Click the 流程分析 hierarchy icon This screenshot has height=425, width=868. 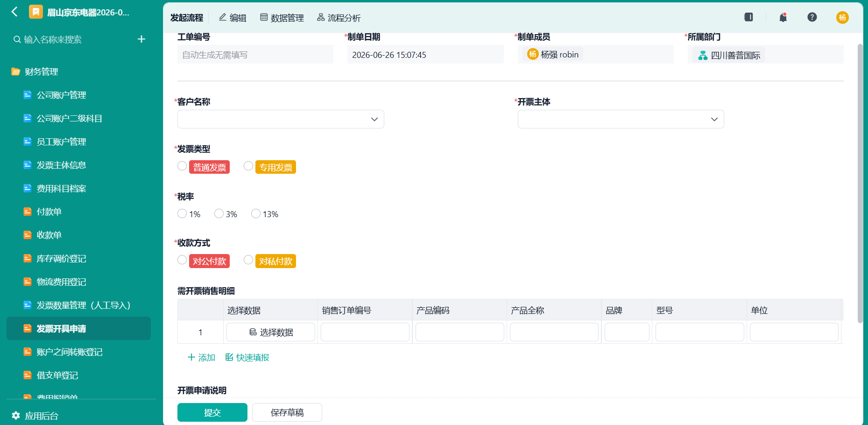click(x=321, y=17)
